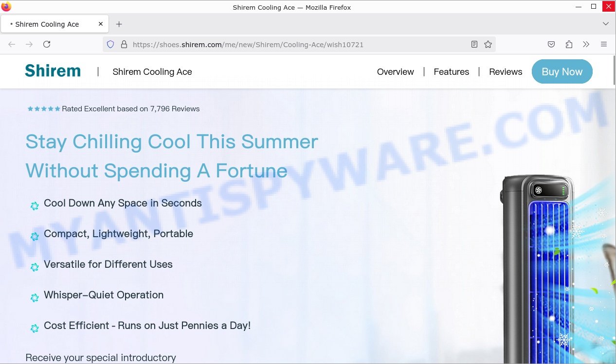Open the tracking protection shield icon
This screenshot has width=616, height=364.
110,44
